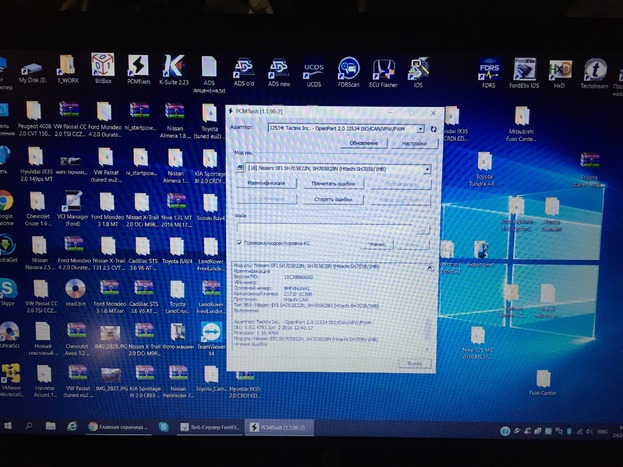This screenshot has width=623, height=467.
Task: Expand the Модуль Nissan EFI dropdown
Action: point(425,170)
